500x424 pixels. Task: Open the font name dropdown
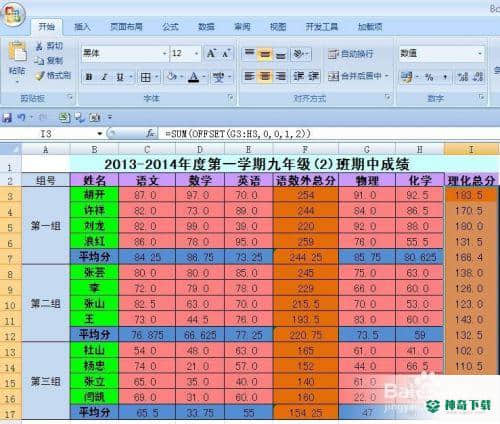point(164,53)
